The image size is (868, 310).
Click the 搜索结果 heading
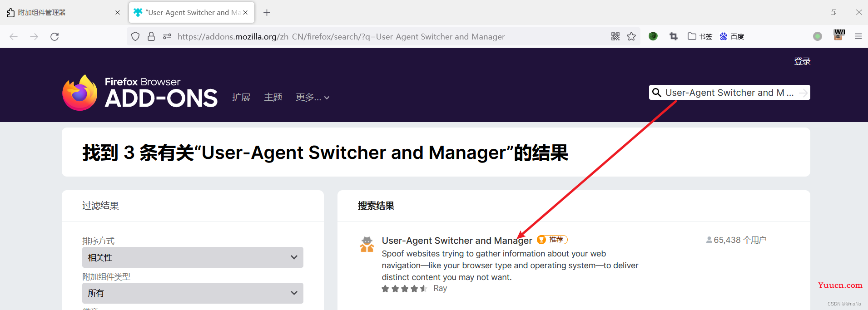(376, 206)
